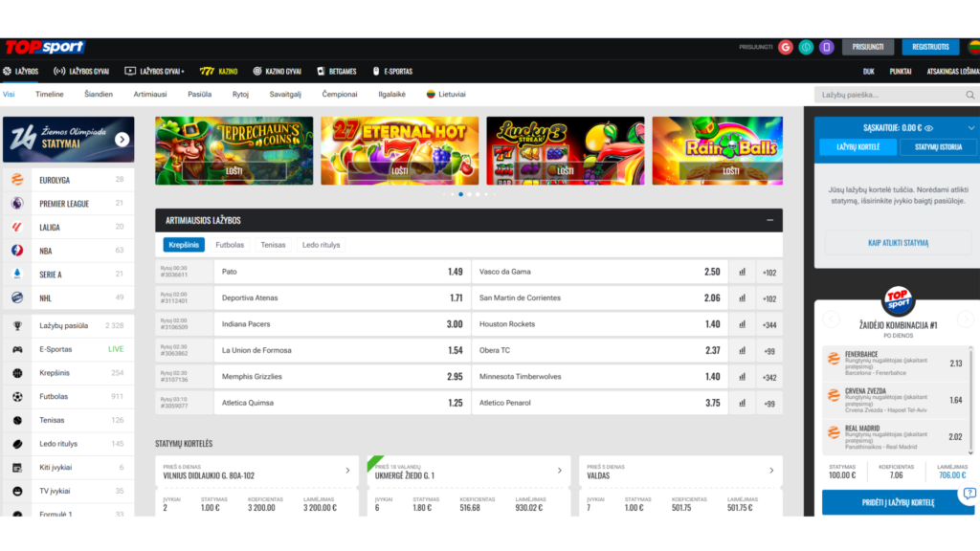Collapse the Artimiausios lažybos panel
The height and width of the screenshot is (551, 980).
tap(769, 220)
